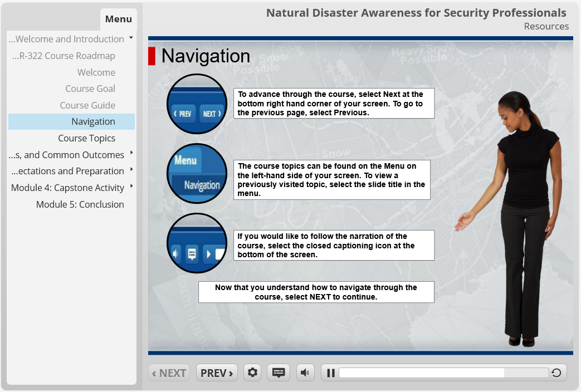Expand the '...s, and Common Outcomes' arrow
Screen dimensions: 581x392
[131, 153]
